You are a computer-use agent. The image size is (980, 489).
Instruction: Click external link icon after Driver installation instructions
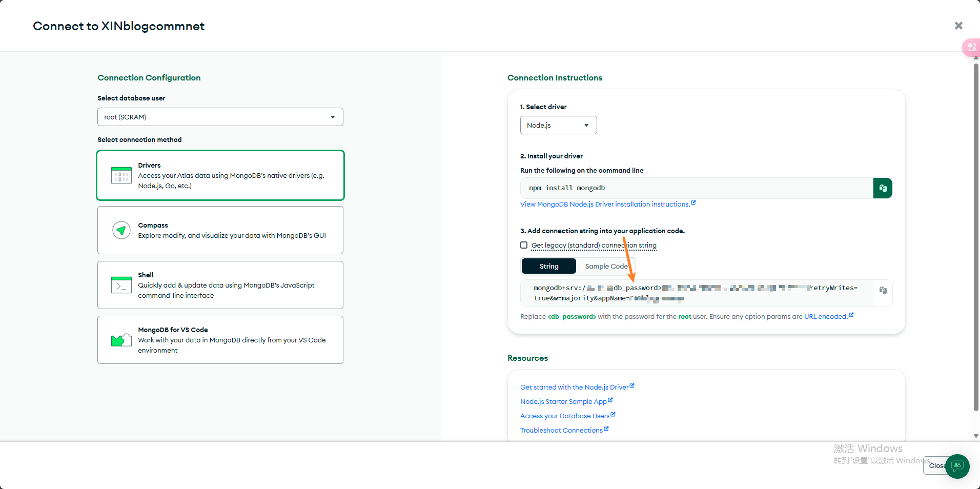pos(693,203)
